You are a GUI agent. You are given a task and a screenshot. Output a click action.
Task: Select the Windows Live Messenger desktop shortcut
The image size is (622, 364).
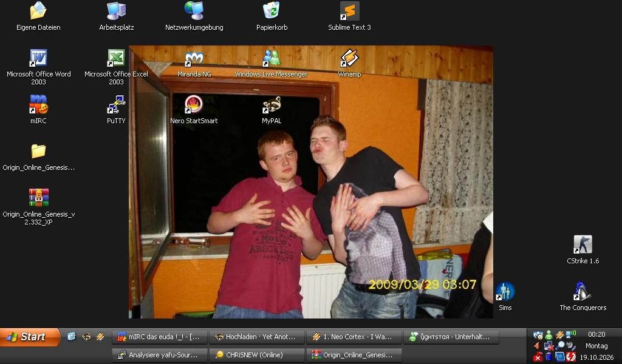(271, 63)
